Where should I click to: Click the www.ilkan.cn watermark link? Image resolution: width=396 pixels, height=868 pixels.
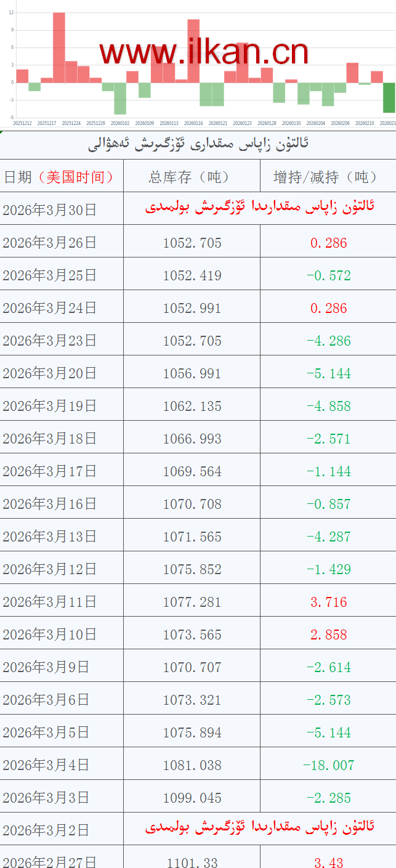pos(203,53)
